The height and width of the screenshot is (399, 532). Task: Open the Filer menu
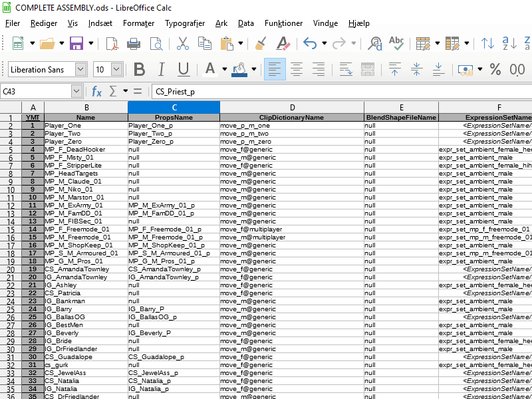pyautogui.click(x=13, y=23)
